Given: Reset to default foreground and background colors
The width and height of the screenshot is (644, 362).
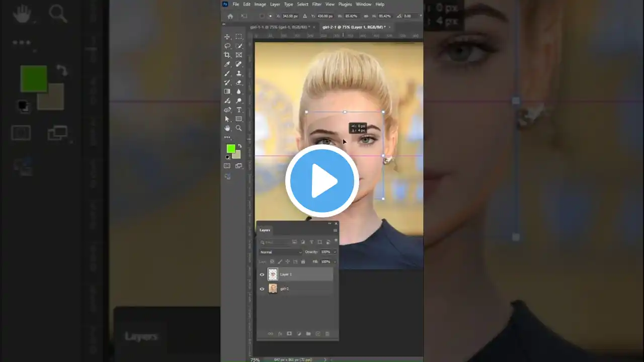Looking at the screenshot, I should [x=227, y=157].
